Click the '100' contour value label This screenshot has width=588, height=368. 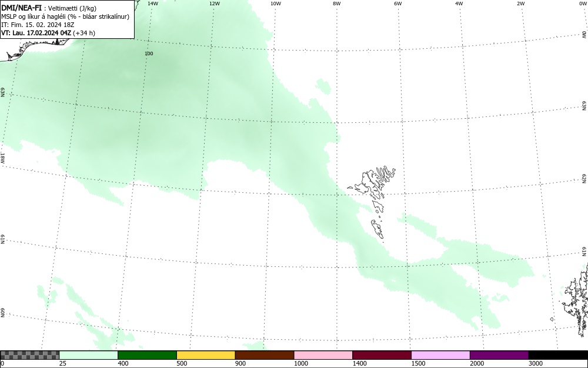coord(149,53)
